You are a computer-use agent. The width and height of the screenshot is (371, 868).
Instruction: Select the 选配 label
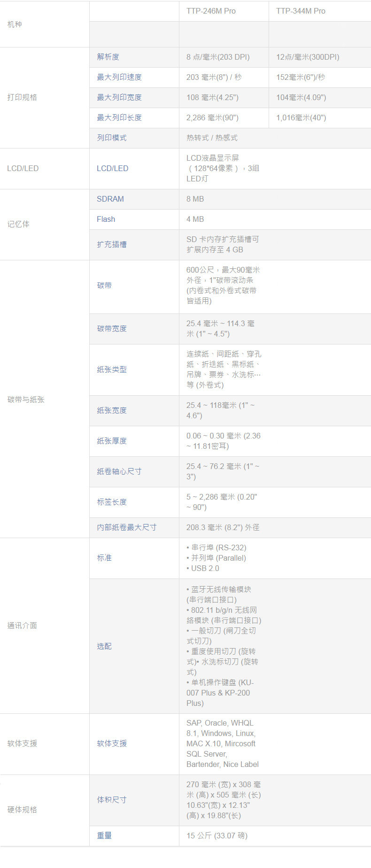pos(104,646)
